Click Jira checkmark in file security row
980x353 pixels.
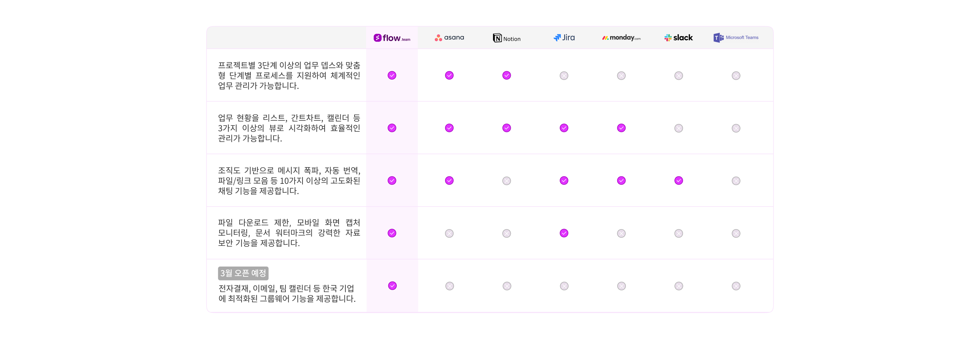click(x=564, y=233)
